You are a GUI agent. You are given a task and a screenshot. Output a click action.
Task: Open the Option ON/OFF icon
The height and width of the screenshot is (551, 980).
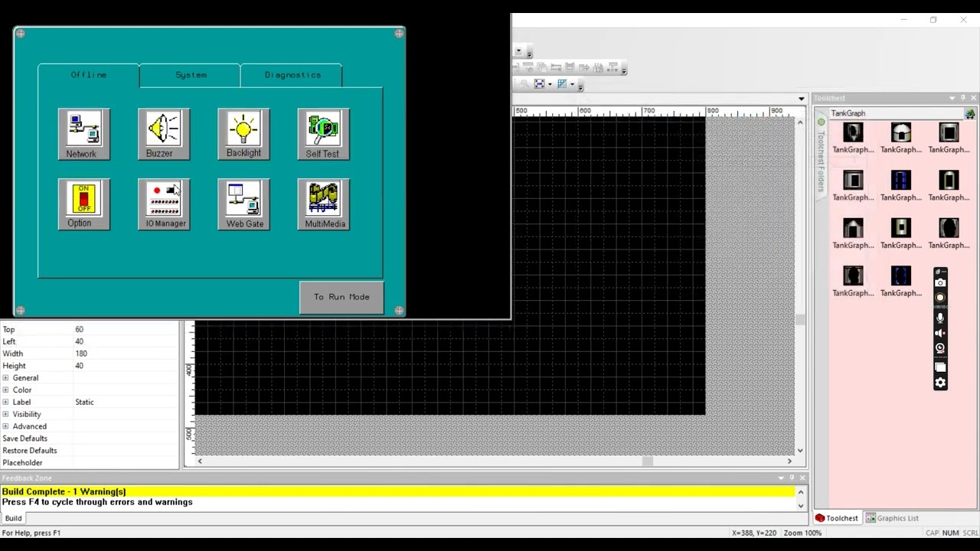coord(83,204)
